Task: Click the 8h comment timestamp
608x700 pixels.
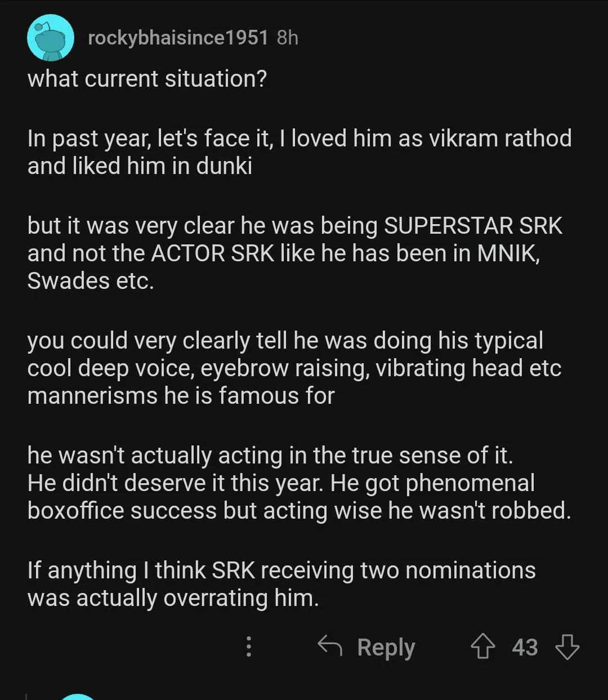Action: coord(287,38)
